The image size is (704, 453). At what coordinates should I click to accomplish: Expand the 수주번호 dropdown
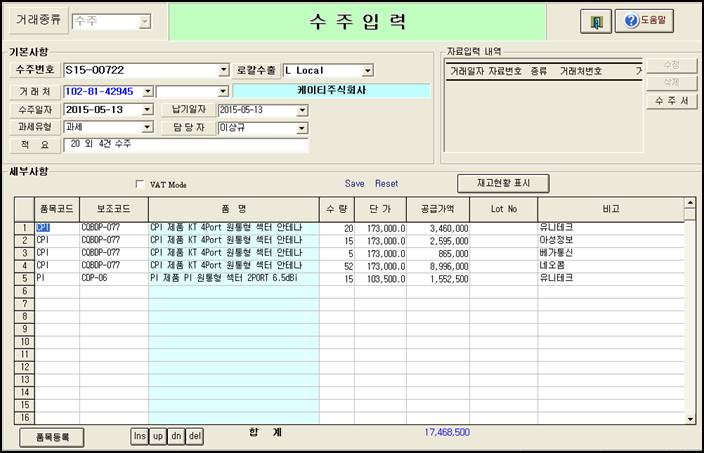(x=223, y=71)
